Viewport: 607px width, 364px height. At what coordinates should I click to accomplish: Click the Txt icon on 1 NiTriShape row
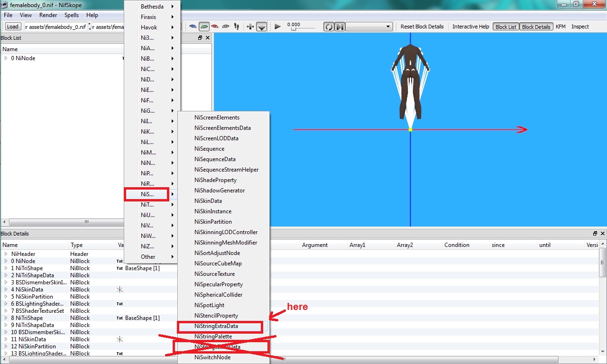[120, 268]
